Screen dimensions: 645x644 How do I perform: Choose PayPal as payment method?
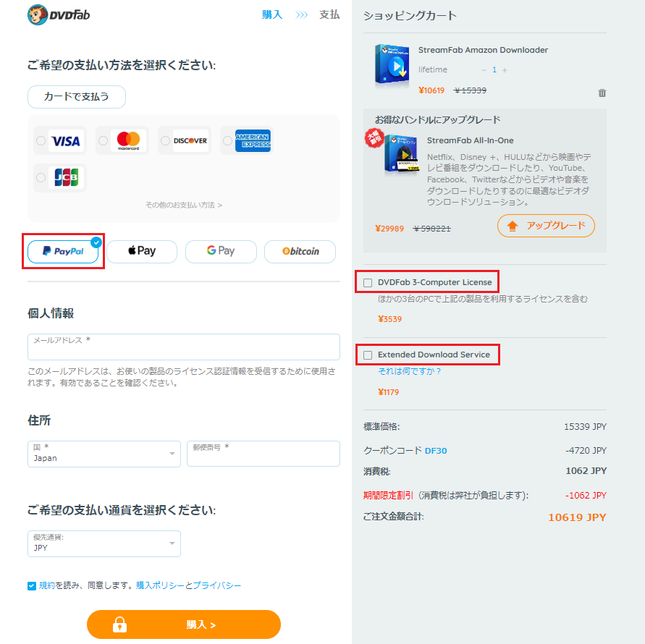(63, 251)
